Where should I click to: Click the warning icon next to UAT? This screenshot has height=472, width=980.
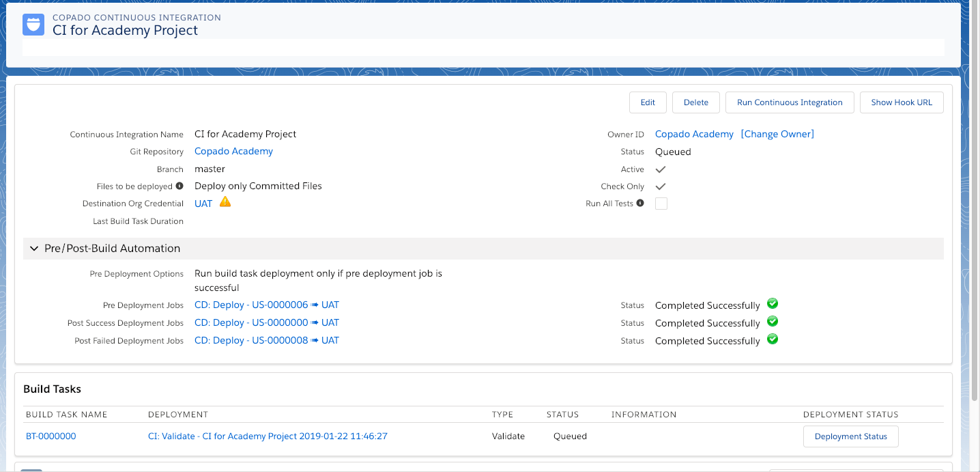(x=225, y=202)
